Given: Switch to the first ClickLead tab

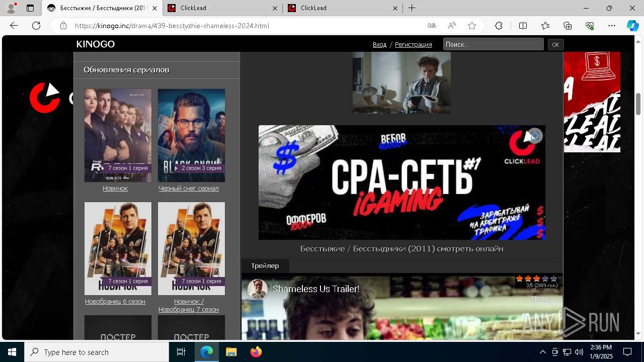Looking at the screenshot, I should (x=222, y=8).
